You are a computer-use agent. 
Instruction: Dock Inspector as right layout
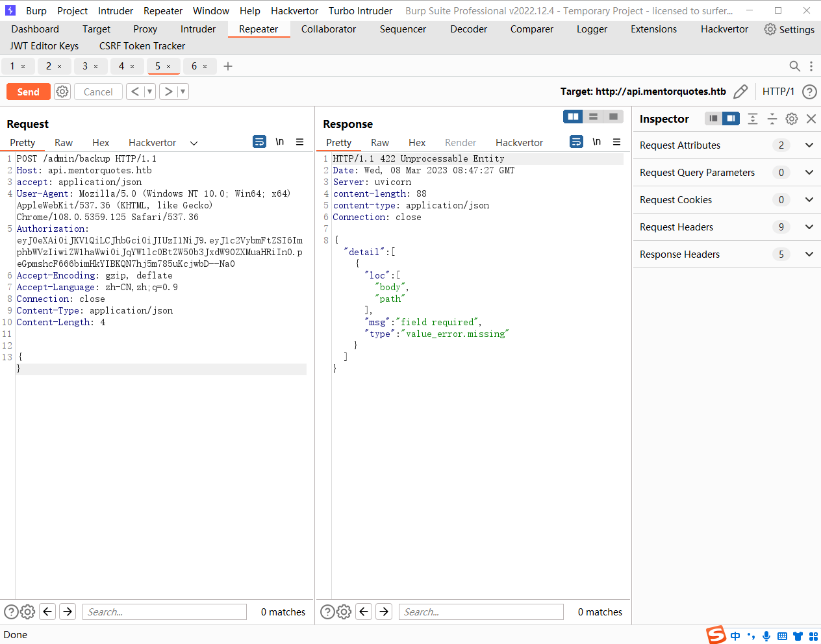(731, 118)
